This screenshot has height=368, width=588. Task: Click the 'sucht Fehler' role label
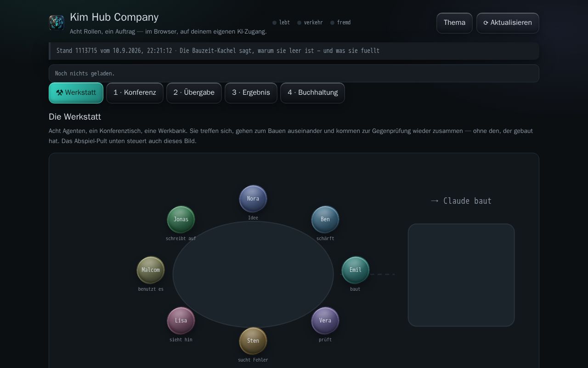point(253,360)
